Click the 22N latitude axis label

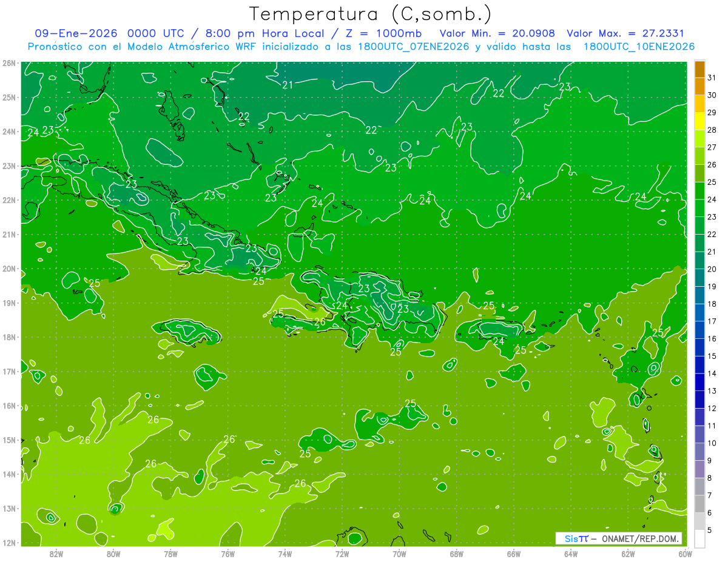coord(8,200)
